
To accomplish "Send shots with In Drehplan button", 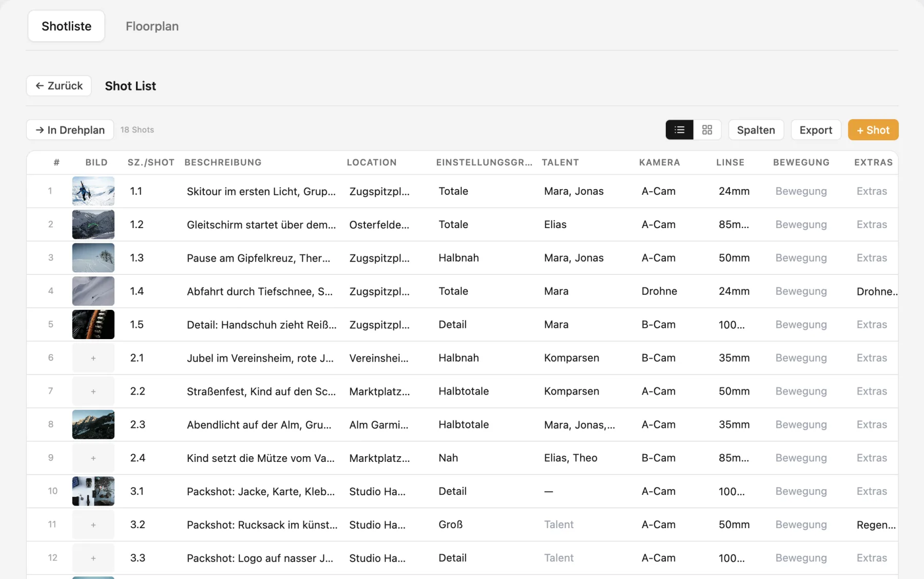I will (70, 130).
